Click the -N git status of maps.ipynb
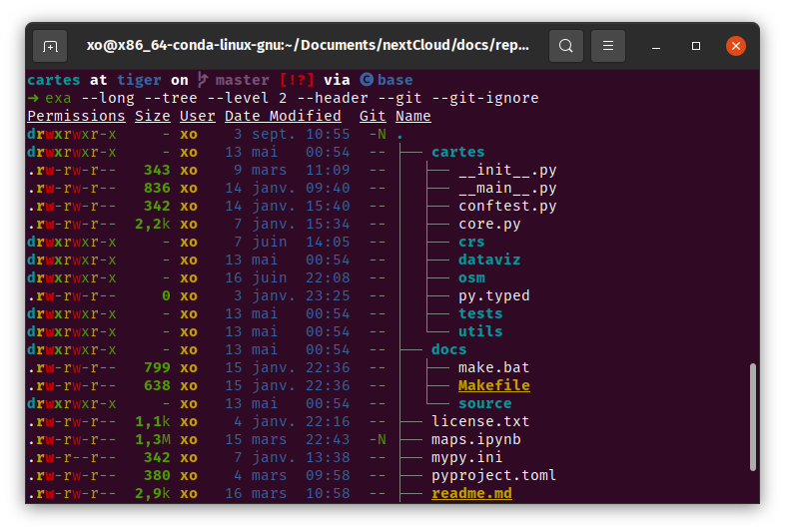 point(378,439)
